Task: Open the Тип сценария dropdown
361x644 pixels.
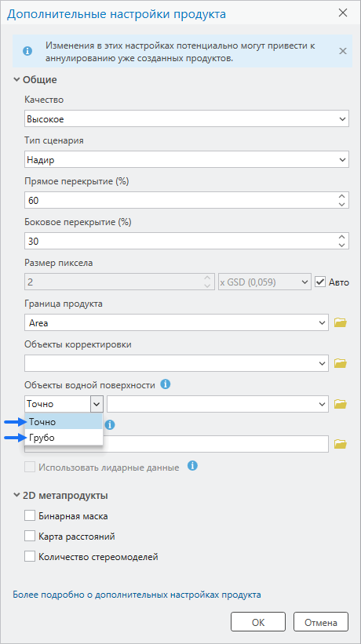Action: (187, 160)
